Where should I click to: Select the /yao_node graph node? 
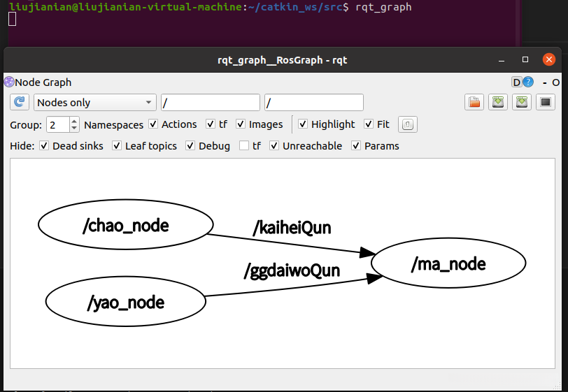tap(126, 301)
